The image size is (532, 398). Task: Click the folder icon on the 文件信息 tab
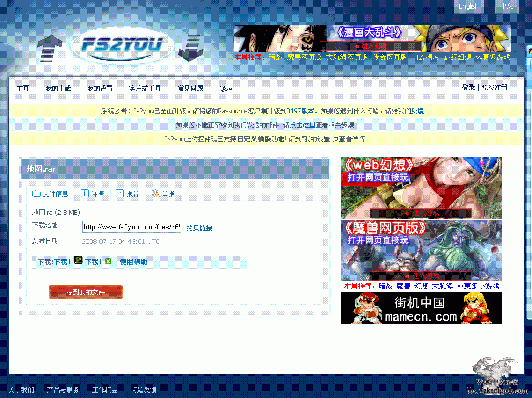[37, 193]
